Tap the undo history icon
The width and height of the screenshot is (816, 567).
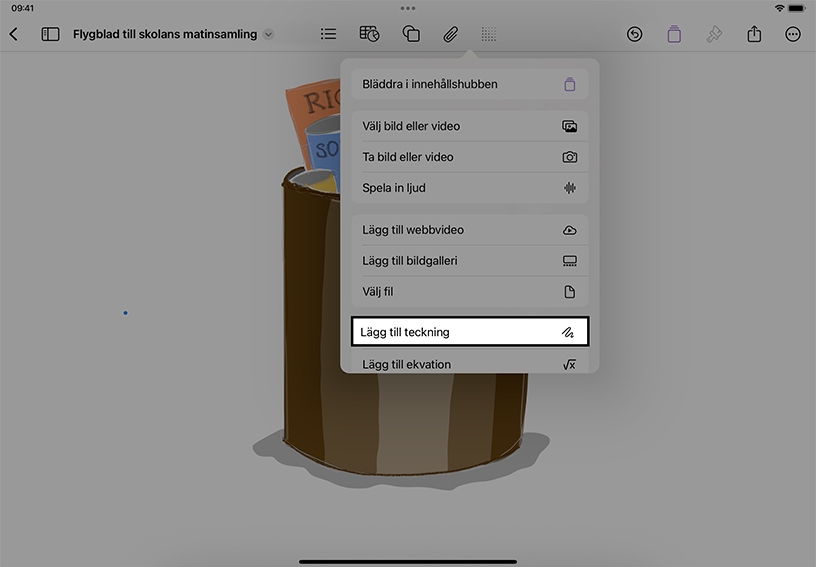click(634, 34)
